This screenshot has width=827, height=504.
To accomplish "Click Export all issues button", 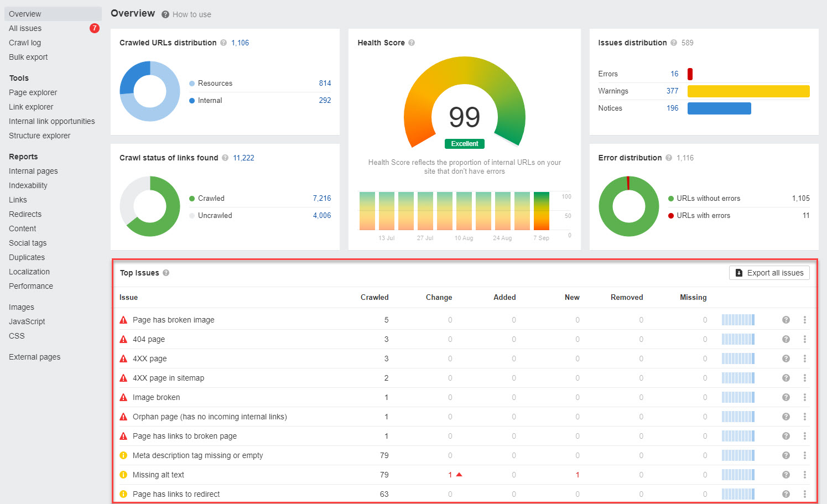I will (769, 273).
